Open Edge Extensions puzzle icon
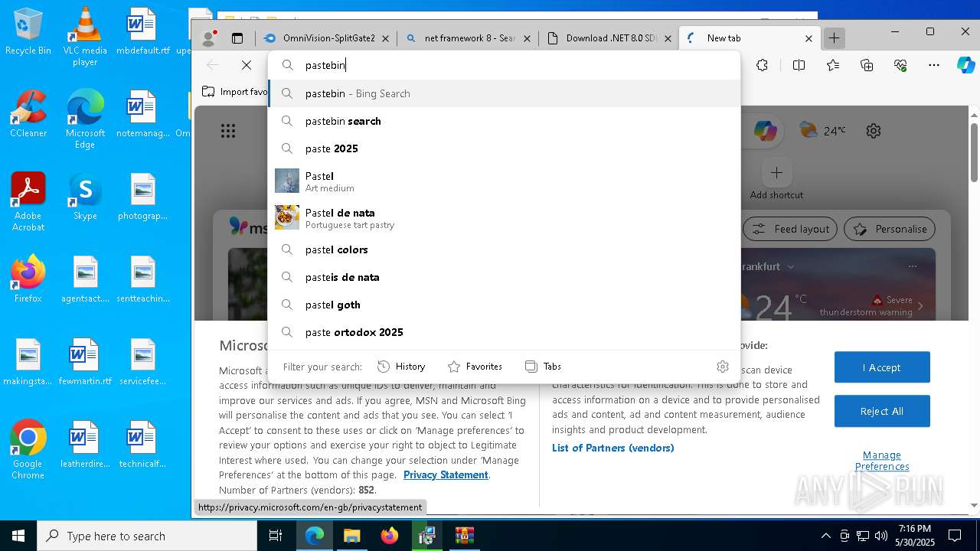The width and height of the screenshot is (980, 551). click(762, 65)
